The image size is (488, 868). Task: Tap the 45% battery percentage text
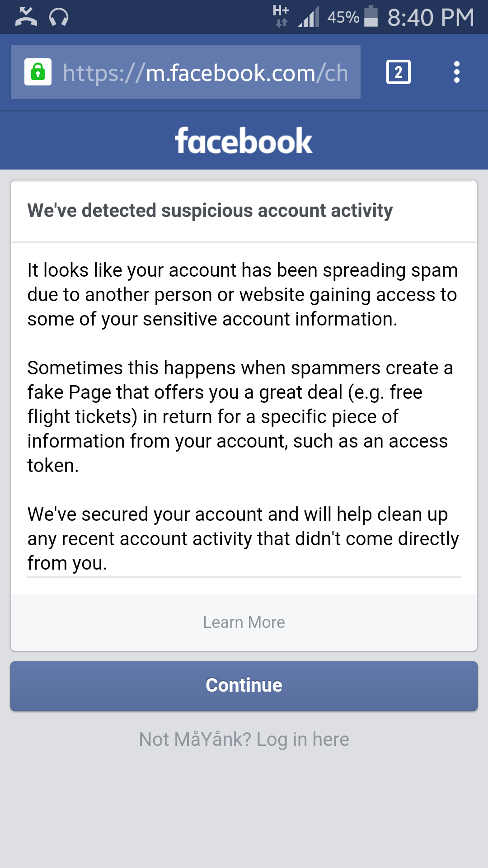(343, 17)
